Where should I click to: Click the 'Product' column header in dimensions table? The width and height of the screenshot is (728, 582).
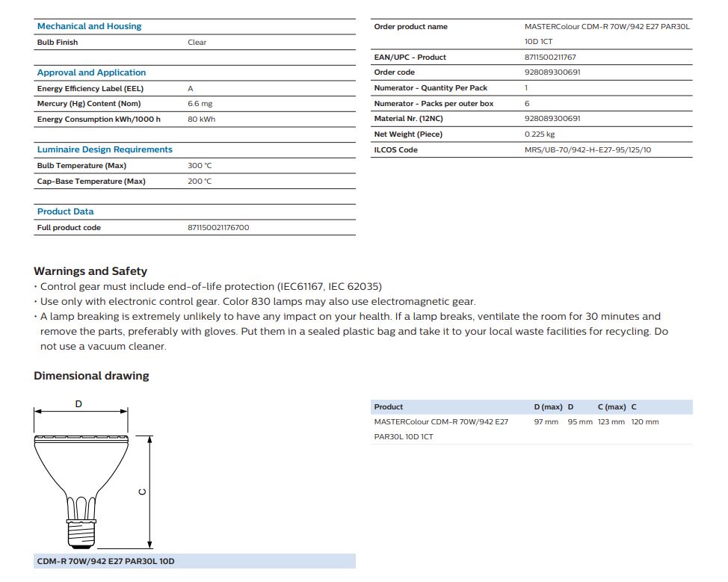click(x=389, y=407)
